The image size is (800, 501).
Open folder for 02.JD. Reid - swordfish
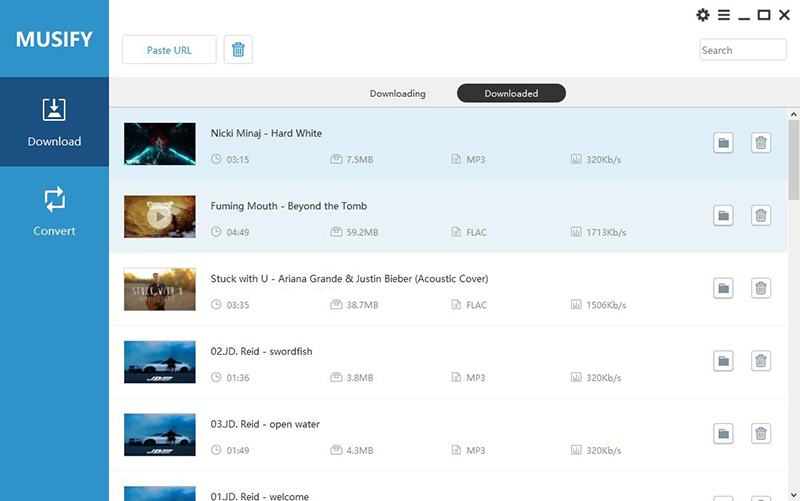point(723,361)
